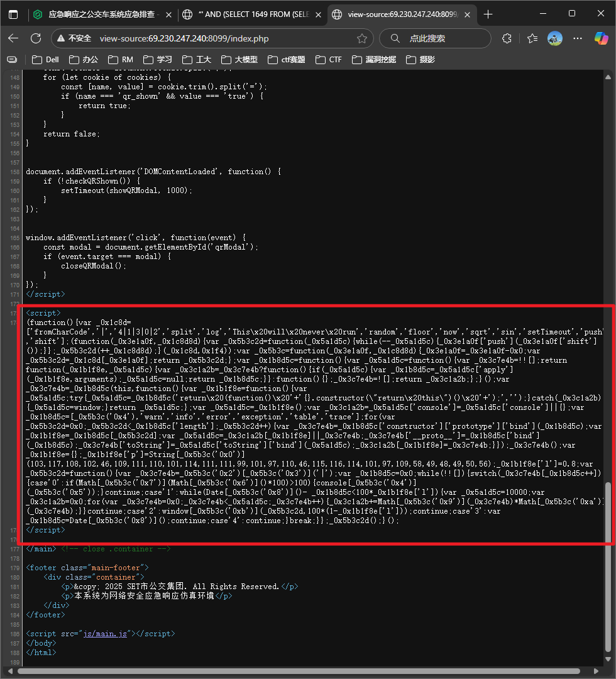Click the text 'return false;'
The image size is (616, 679).
point(72,134)
